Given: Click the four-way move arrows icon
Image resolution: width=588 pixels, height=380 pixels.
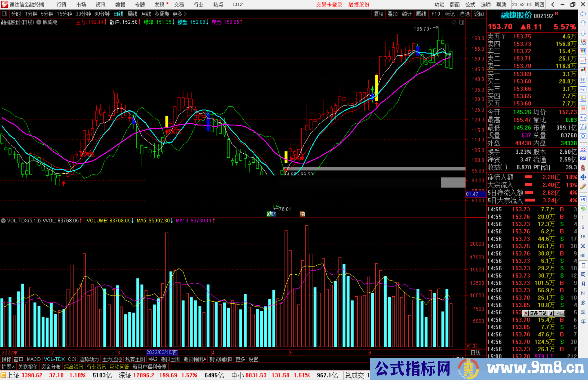Looking at the screenshot, I should 583,177.
